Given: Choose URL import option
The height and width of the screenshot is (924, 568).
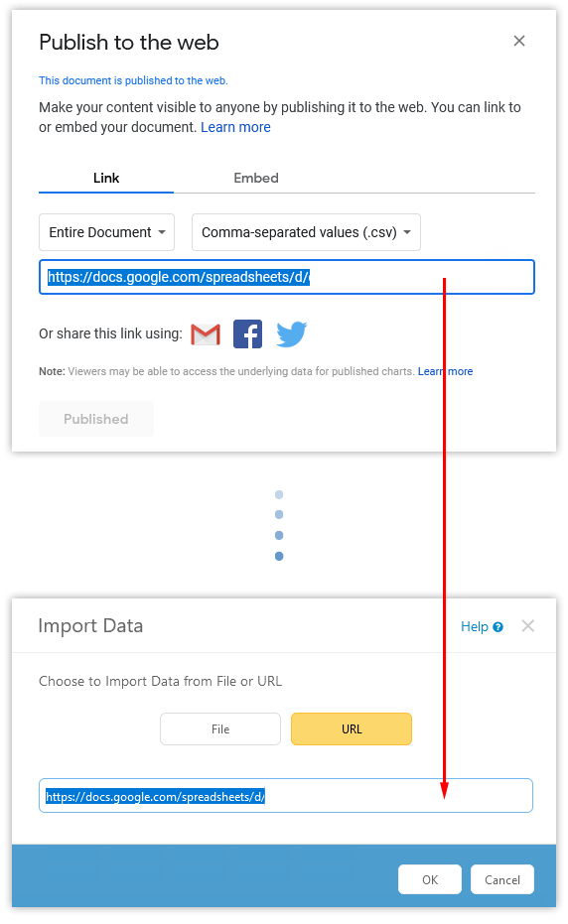Looking at the screenshot, I should [x=352, y=728].
